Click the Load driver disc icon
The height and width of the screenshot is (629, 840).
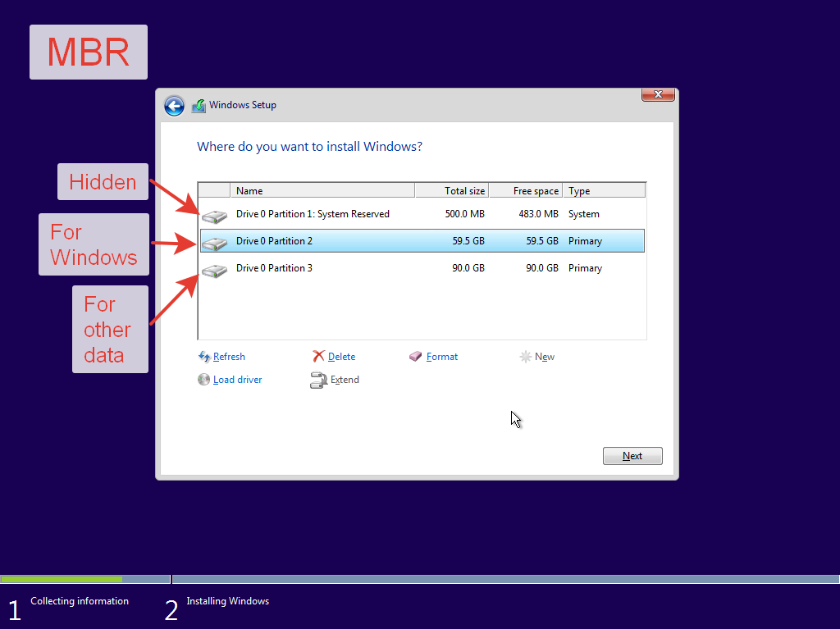203,380
